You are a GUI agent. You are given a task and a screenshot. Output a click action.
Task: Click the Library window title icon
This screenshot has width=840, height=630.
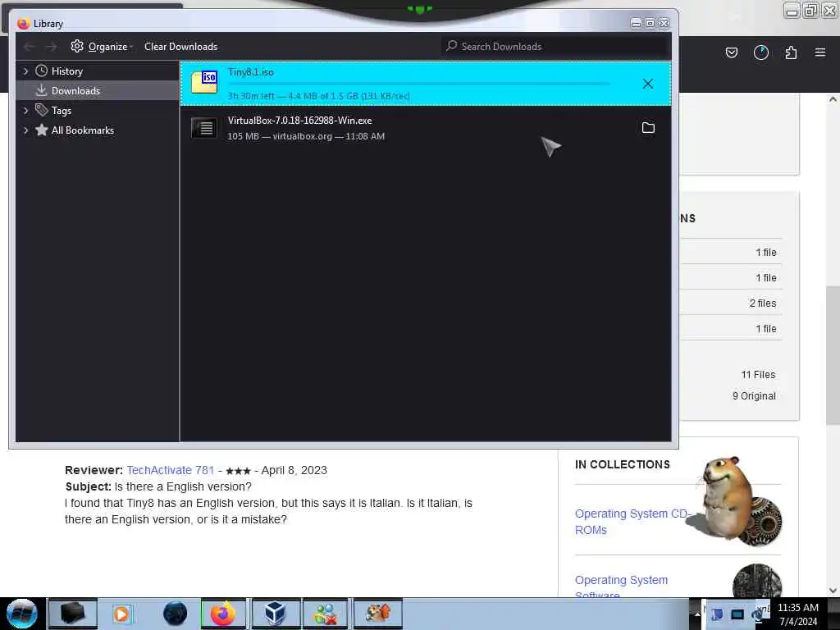23,24
